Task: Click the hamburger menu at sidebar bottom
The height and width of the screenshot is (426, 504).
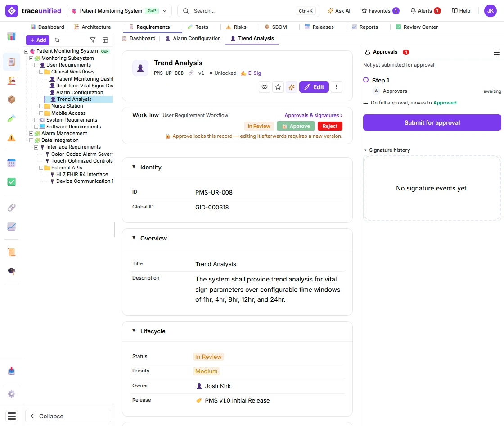Action: pos(12,416)
